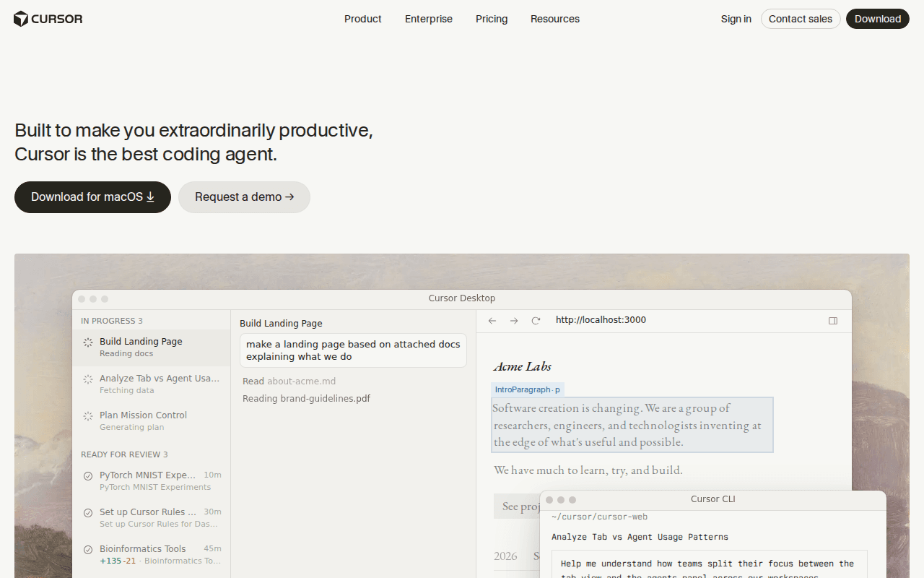The image size is (924, 578).
Task: Open PyTorch MNIST Experiments review item
Action: pos(152,480)
